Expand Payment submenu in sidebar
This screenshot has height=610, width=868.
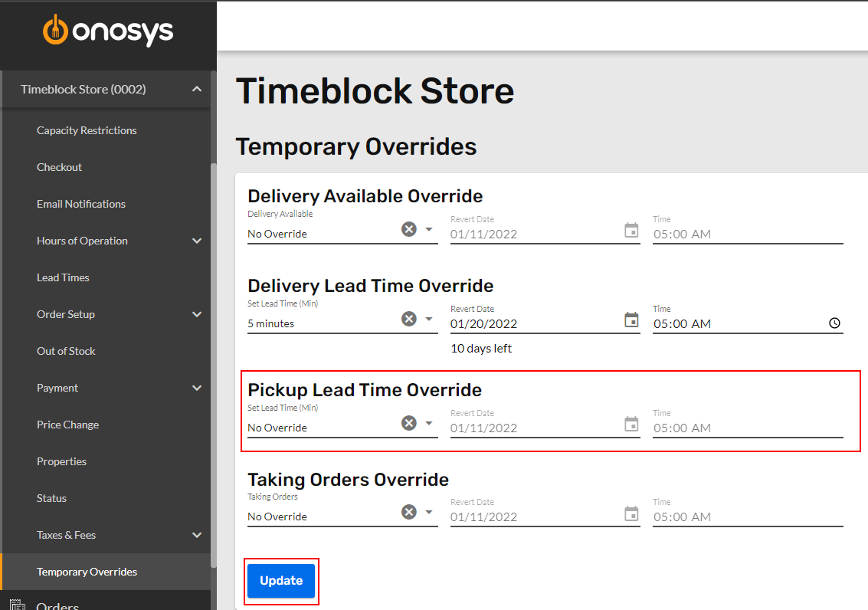(x=197, y=388)
